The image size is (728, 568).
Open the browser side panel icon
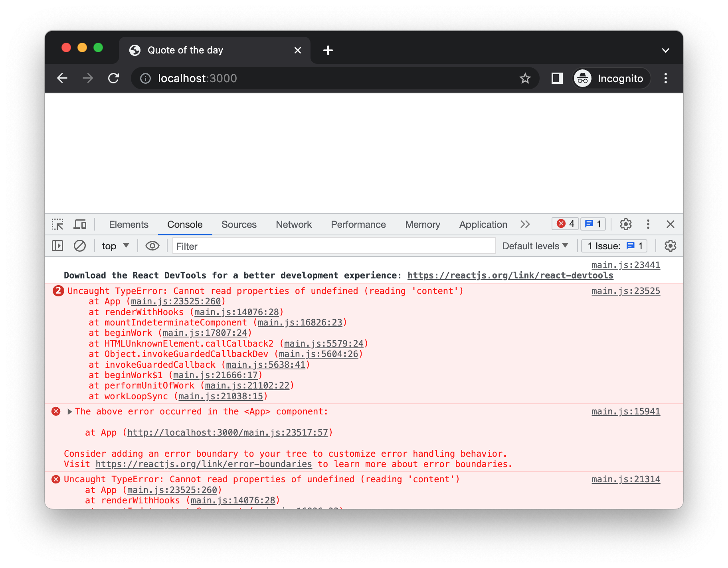tap(557, 79)
